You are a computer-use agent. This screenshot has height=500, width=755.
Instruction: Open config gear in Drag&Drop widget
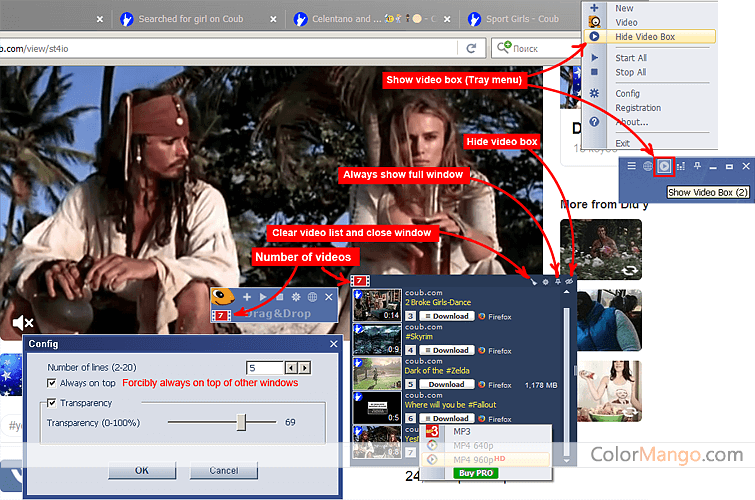[296, 297]
